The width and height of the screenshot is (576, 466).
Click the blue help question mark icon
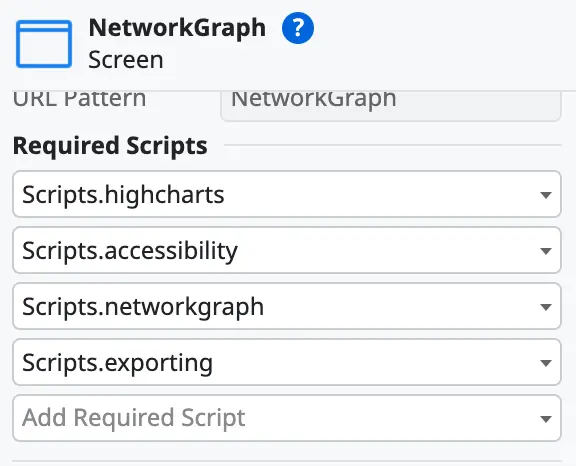click(298, 28)
